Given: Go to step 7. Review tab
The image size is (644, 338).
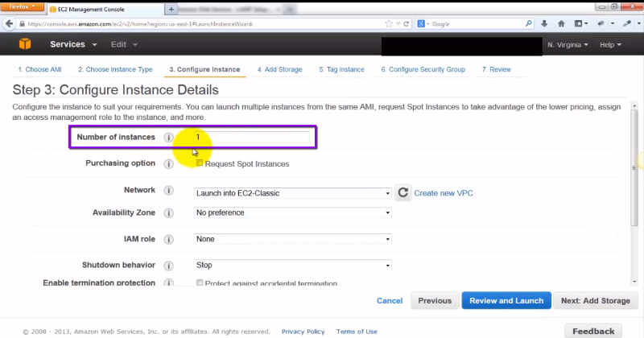Looking at the screenshot, I should coord(496,69).
